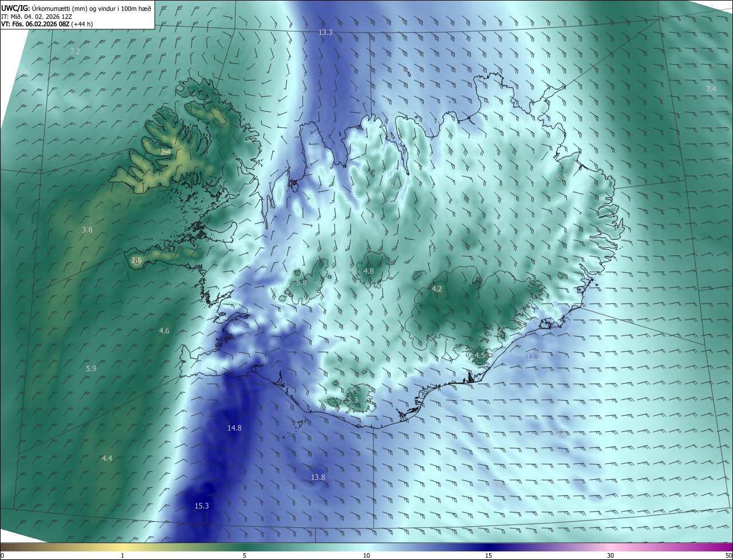Image resolution: width=733 pixels, height=560 pixels.
Task: Click the 3.8 value label over the sea
Action: (x=87, y=230)
